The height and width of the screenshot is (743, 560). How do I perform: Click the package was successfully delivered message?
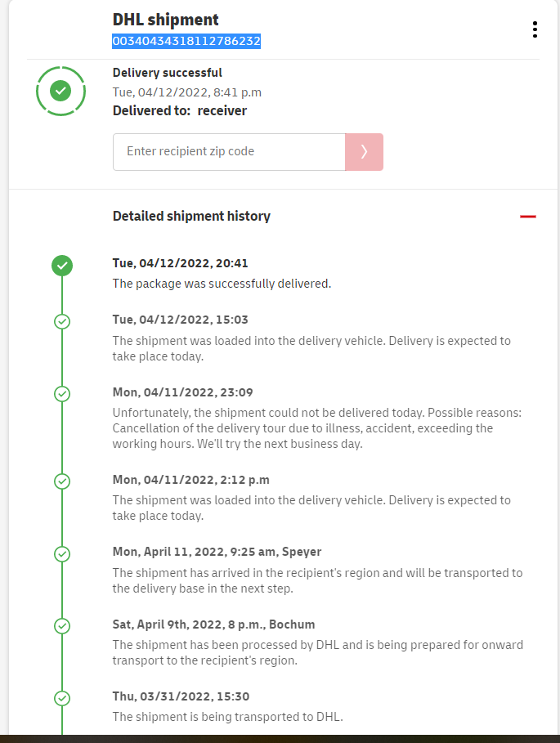tap(221, 284)
